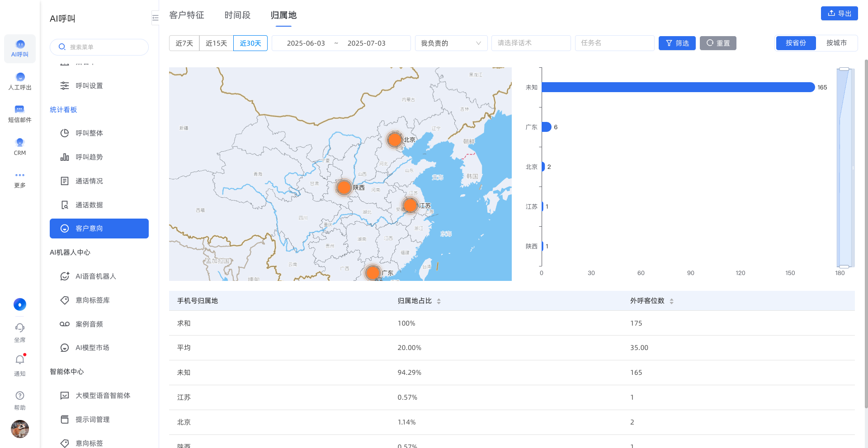The image size is (868, 448).
Task: Click the 意向标签库 tag icon
Action: [x=65, y=300]
